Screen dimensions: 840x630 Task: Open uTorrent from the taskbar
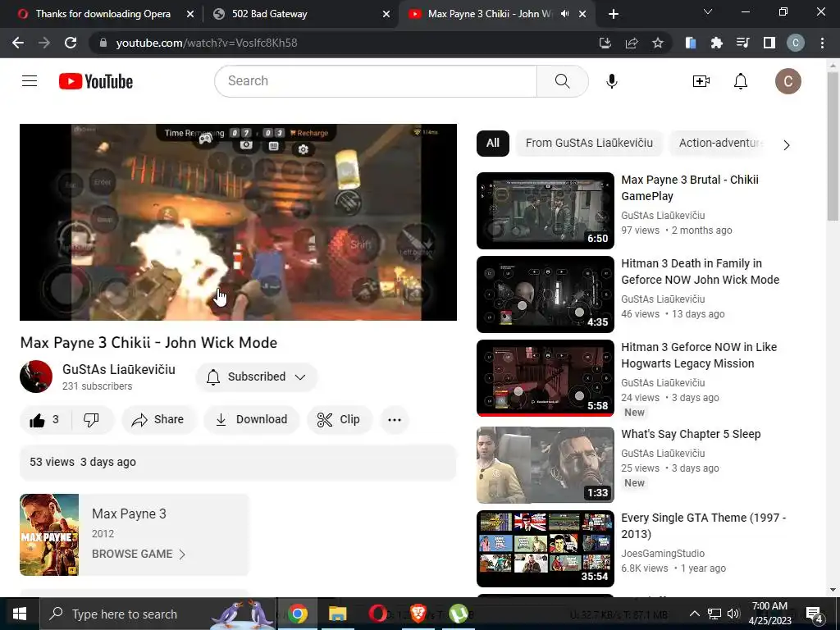pyautogui.click(x=458, y=614)
